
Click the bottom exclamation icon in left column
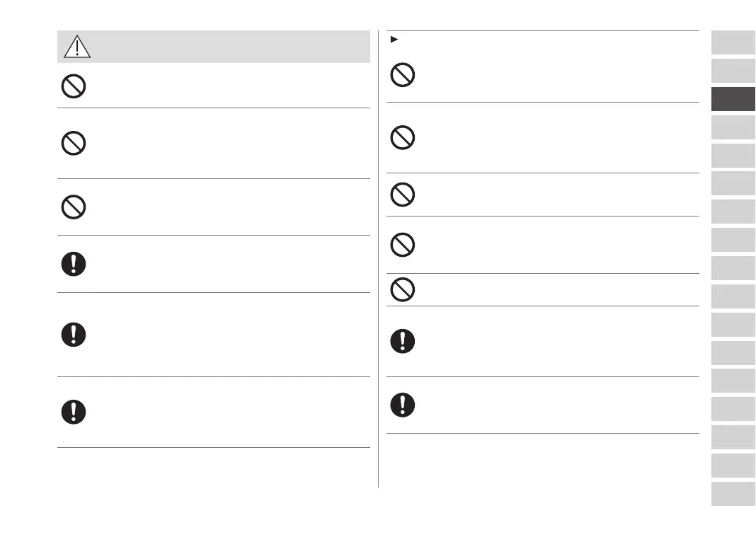(74, 412)
